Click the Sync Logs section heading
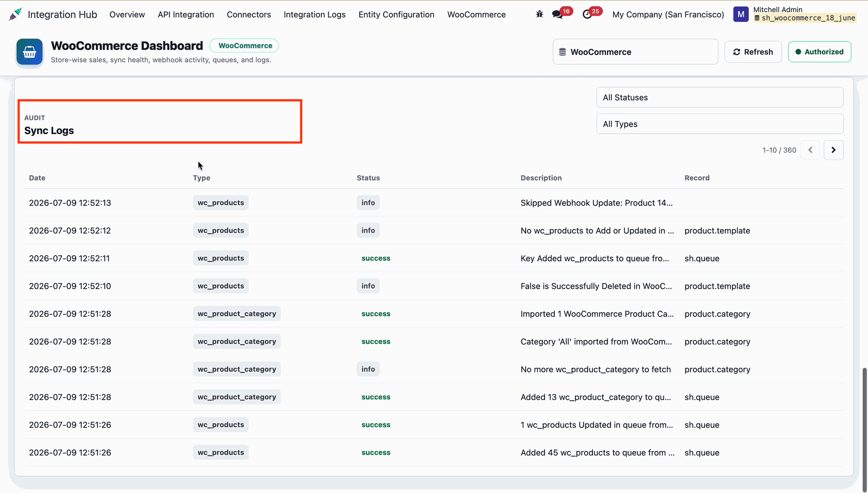 coord(49,131)
